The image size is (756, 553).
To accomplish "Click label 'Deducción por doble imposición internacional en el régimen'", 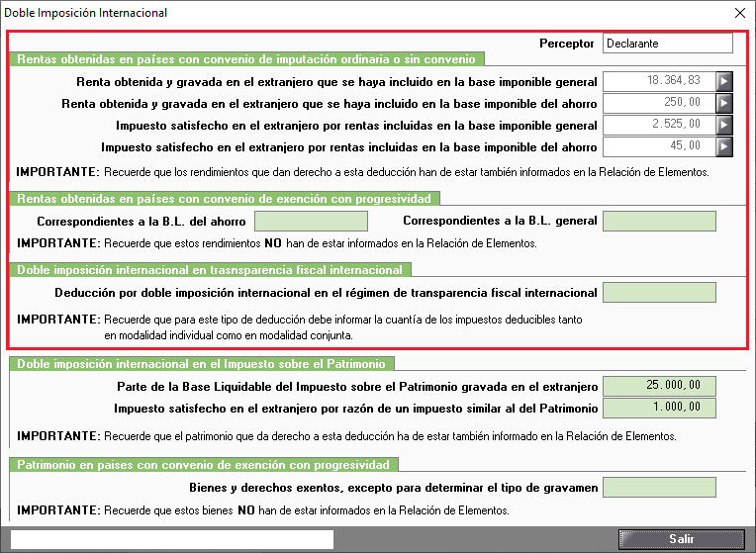I will coord(326,293).
